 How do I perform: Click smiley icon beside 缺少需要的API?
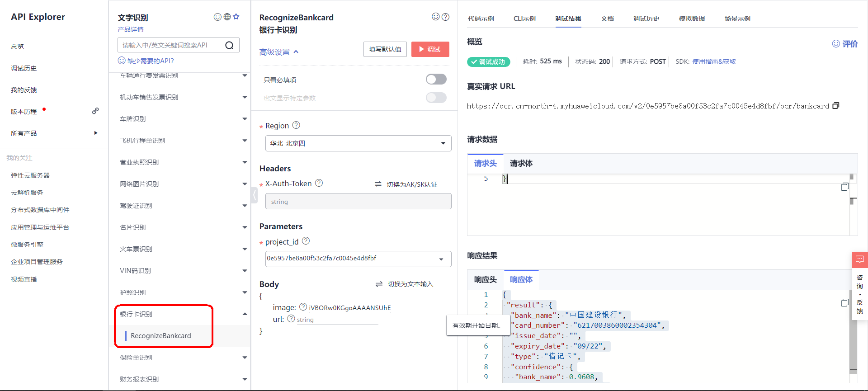coord(122,61)
